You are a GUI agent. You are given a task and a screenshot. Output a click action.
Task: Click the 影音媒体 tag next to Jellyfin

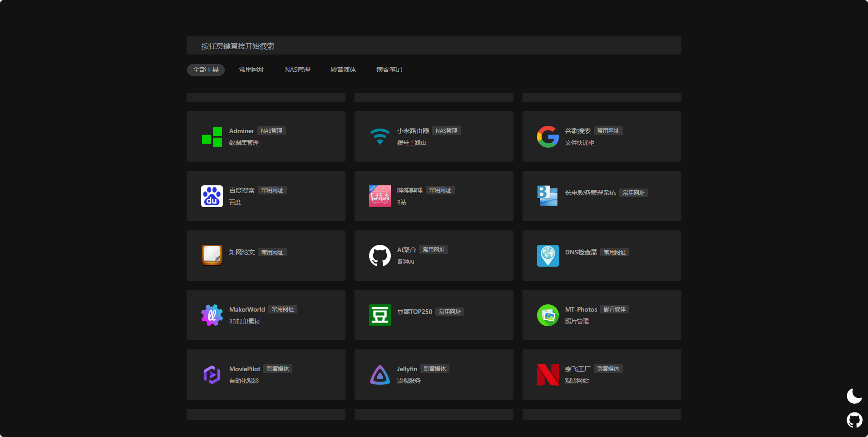pyautogui.click(x=435, y=369)
